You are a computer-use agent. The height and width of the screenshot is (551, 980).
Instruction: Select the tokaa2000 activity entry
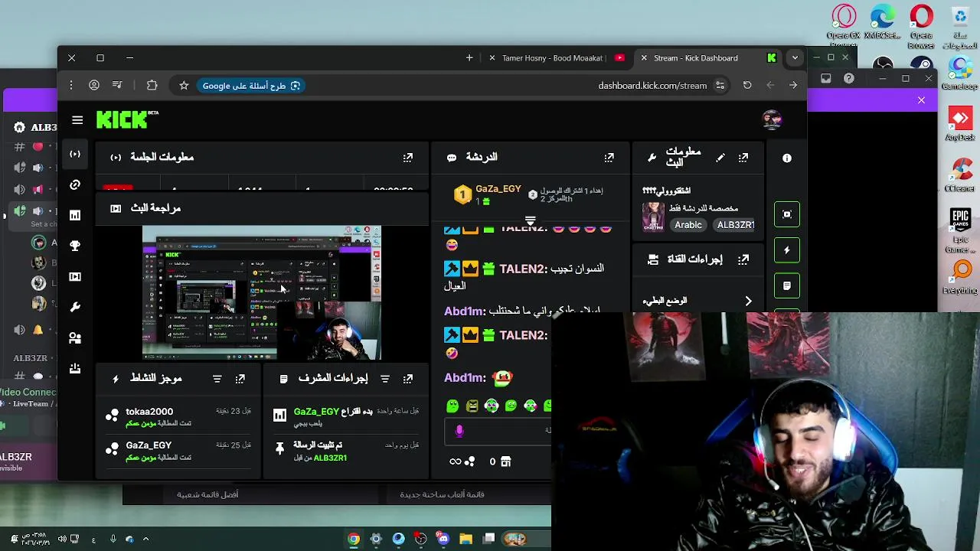(x=178, y=417)
